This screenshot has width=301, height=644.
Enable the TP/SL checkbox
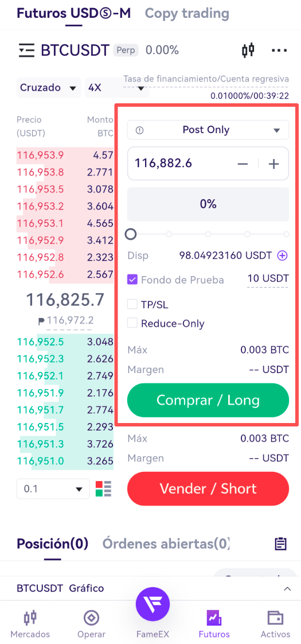[x=132, y=304]
